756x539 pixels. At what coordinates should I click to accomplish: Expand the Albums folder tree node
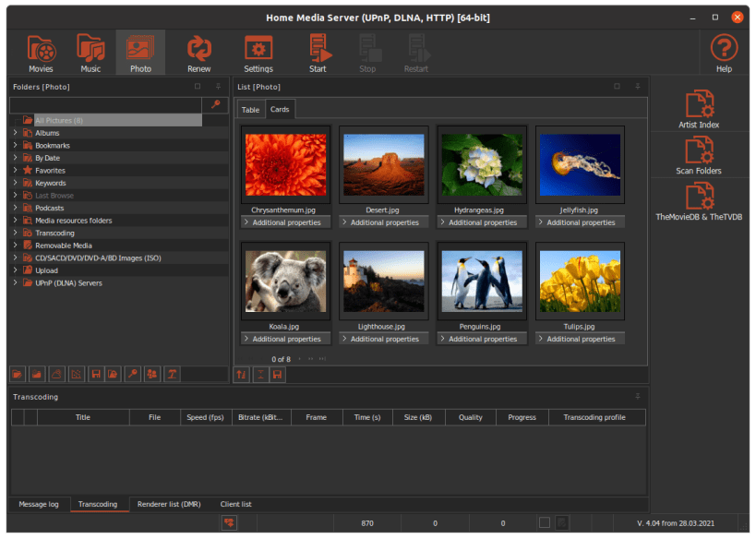[x=15, y=133]
